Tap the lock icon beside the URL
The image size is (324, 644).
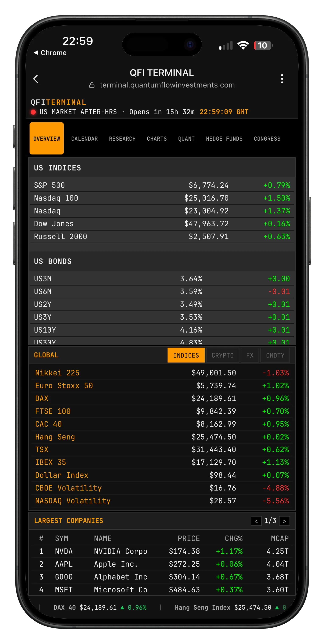click(x=92, y=85)
